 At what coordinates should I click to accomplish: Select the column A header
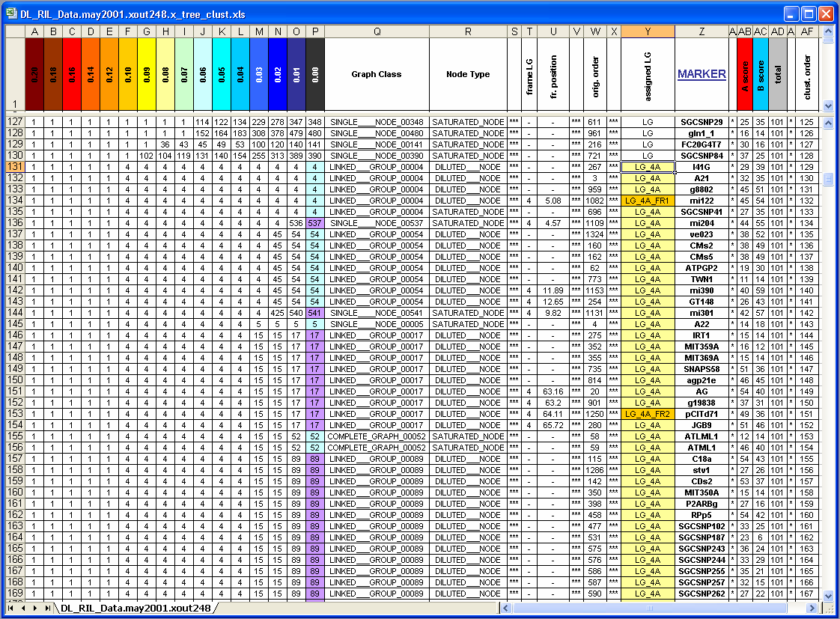pyautogui.click(x=34, y=31)
